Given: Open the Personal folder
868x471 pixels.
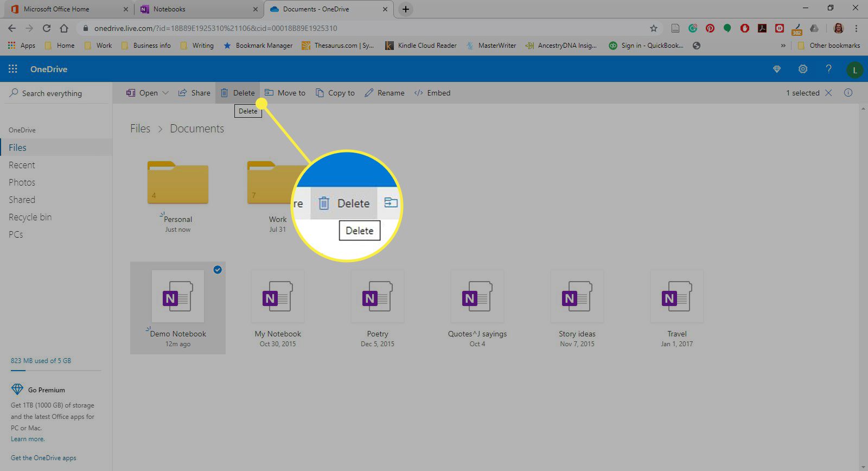Looking at the screenshot, I should (x=178, y=182).
